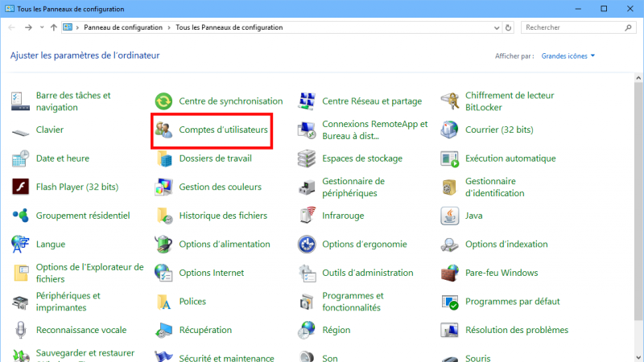The height and width of the screenshot is (362, 644).
Task: Open the Programmes et fonctionnalités link
Action: (353, 302)
